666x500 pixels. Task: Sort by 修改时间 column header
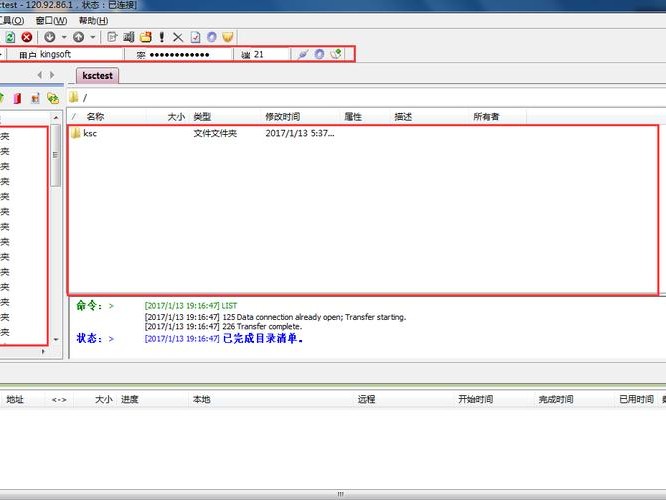pyautogui.click(x=282, y=117)
